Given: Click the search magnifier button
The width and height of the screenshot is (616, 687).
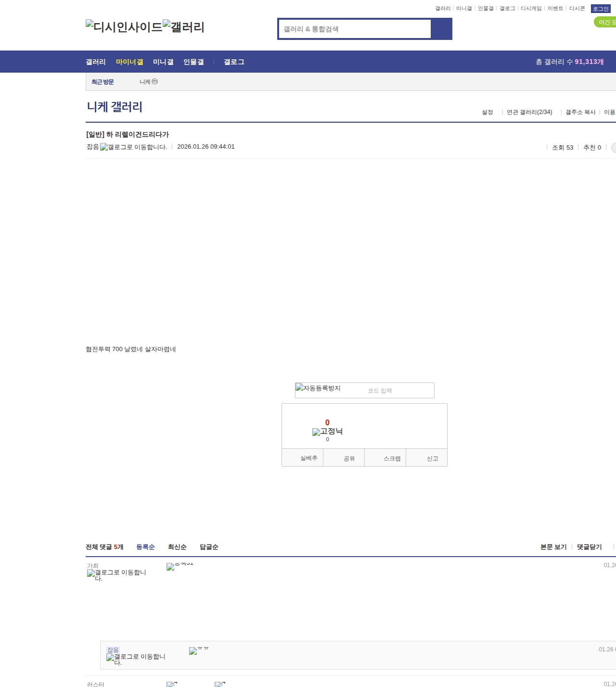Looking at the screenshot, I should point(442,29).
